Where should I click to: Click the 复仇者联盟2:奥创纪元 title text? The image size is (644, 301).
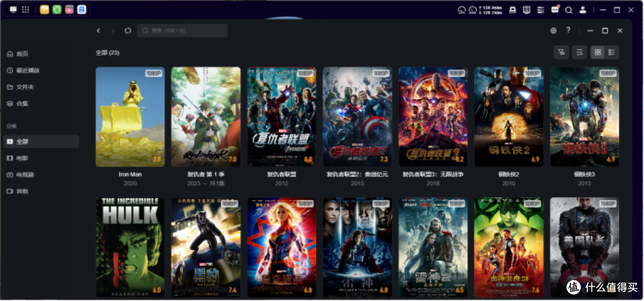click(x=357, y=174)
